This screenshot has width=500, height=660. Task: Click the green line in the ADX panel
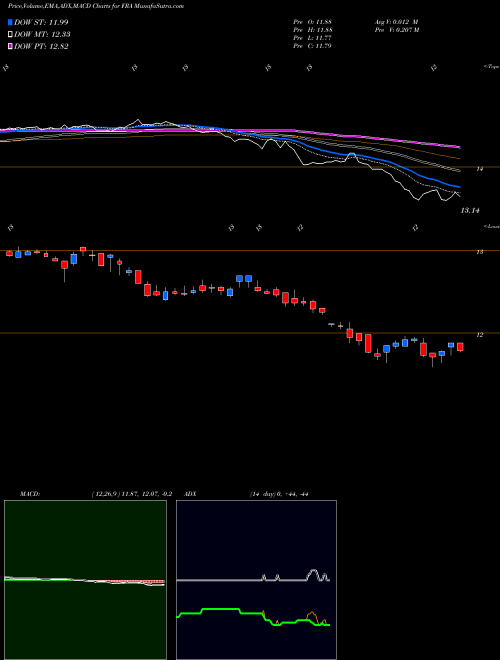point(220,609)
